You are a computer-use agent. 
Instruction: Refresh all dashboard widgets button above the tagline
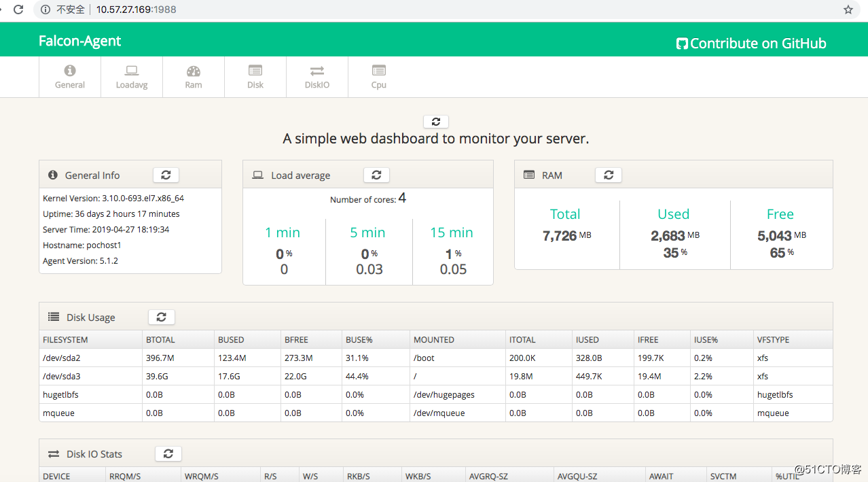pos(436,122)
